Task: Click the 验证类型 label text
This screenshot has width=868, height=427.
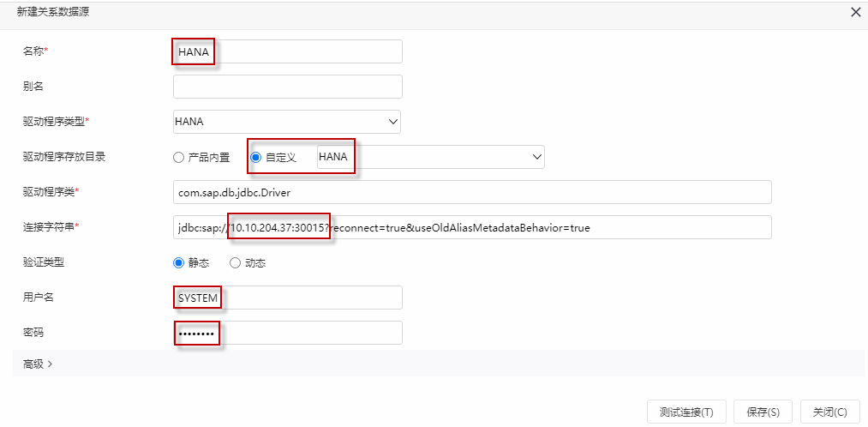Action: (x=43, y=262)
